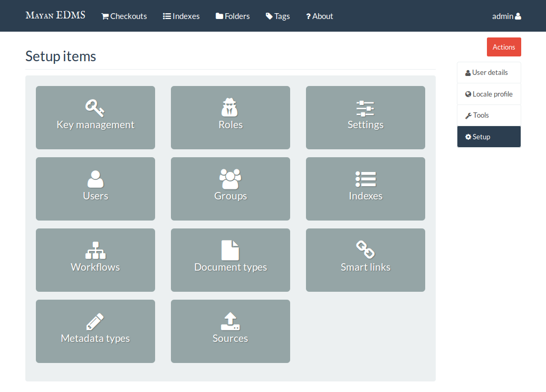Open the Metadata types pencil icon

[95, 321]
